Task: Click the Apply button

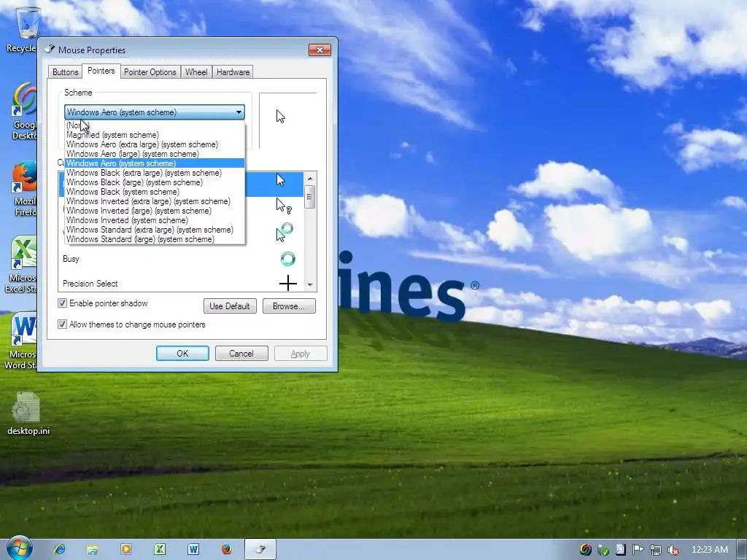Action: tap(301, 354)
